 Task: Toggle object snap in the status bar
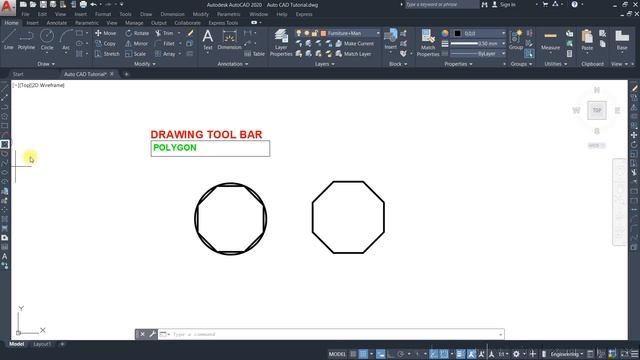[444, 354]
